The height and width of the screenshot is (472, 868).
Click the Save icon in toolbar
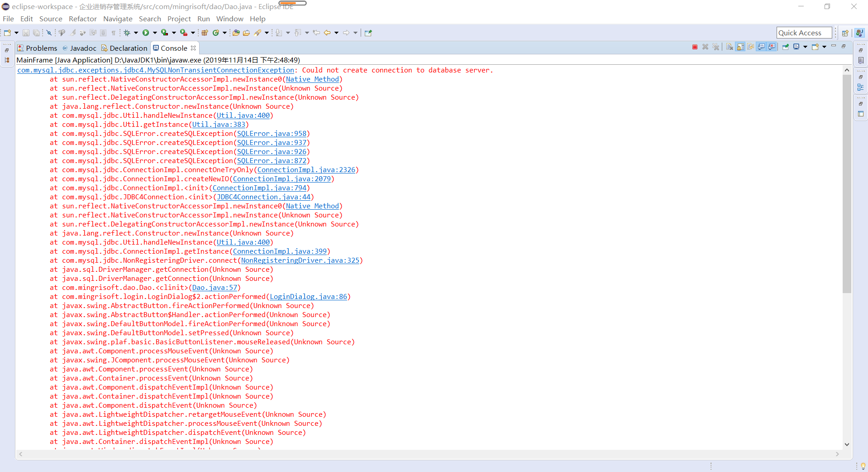click(x=26, y=33)
